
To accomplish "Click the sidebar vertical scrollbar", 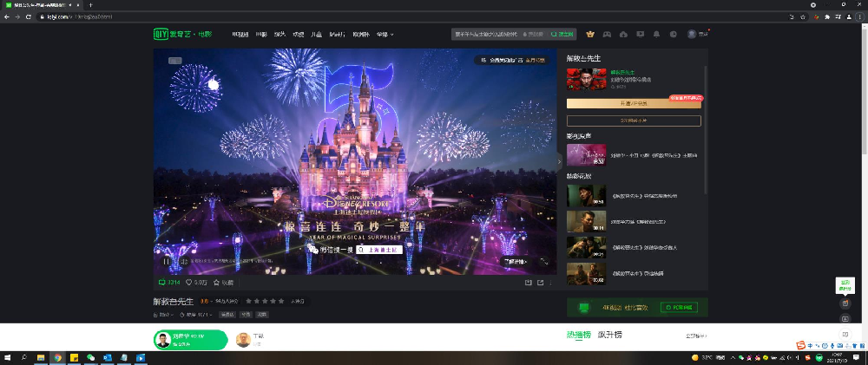I will click(706, 130).
